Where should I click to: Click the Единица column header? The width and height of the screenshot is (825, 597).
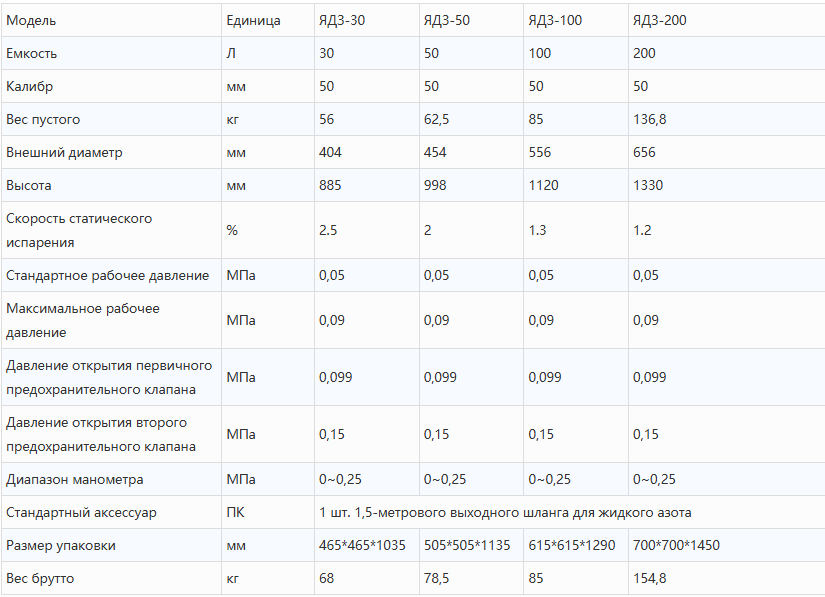point(253,21)
